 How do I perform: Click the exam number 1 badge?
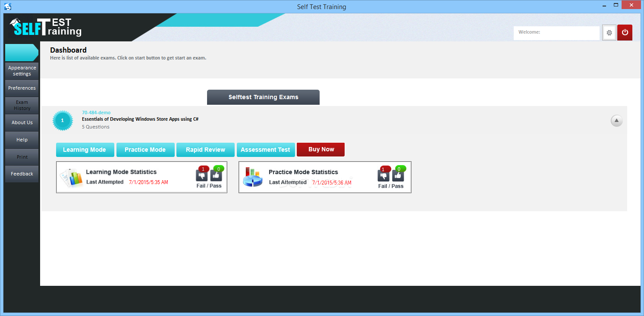tap(63, 120)
